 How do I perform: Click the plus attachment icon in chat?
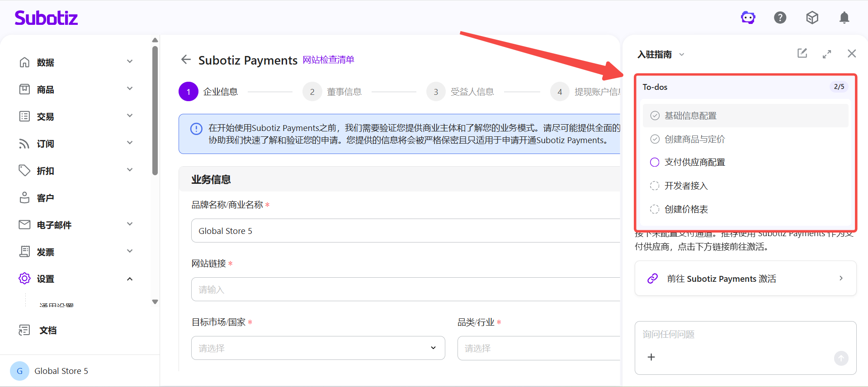point(651,357)
